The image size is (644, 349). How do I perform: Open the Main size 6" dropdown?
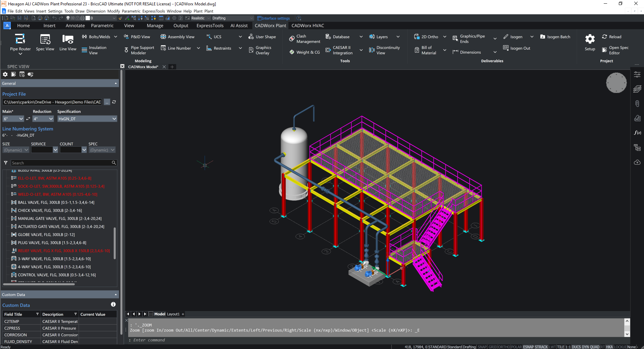(x=13, y=119)
